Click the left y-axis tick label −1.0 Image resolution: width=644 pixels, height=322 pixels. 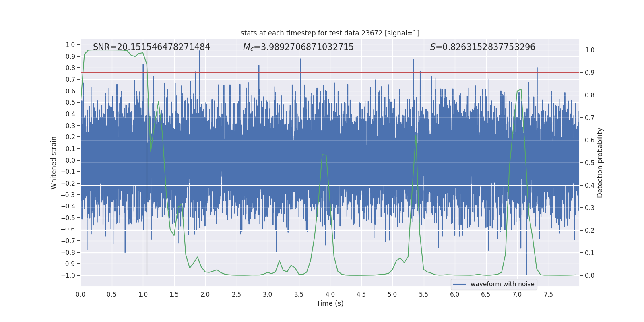coord(68,275)
